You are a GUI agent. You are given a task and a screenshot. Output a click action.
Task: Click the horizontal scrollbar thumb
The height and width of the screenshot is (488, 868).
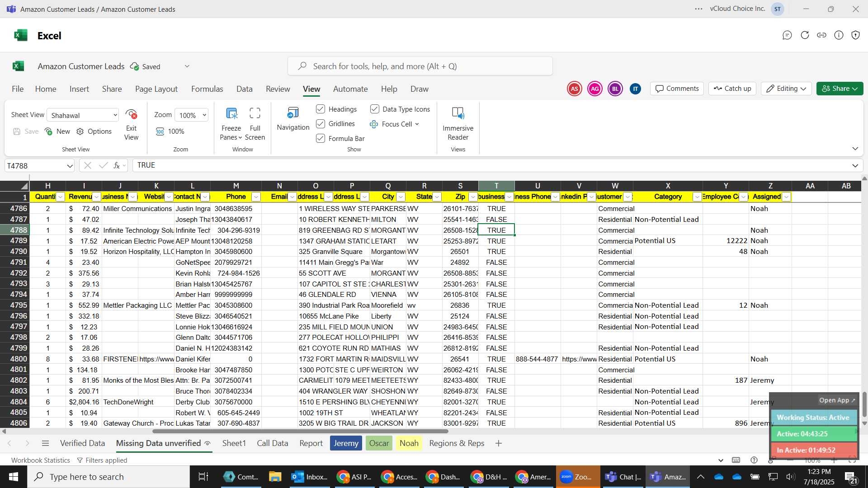tap(300, 431)
